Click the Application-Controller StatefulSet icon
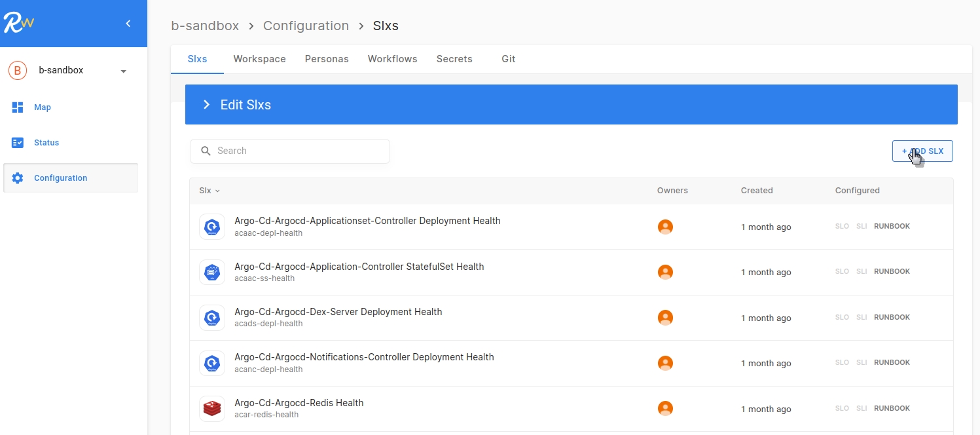Screen dimensions: 980x435 [212, 272]
